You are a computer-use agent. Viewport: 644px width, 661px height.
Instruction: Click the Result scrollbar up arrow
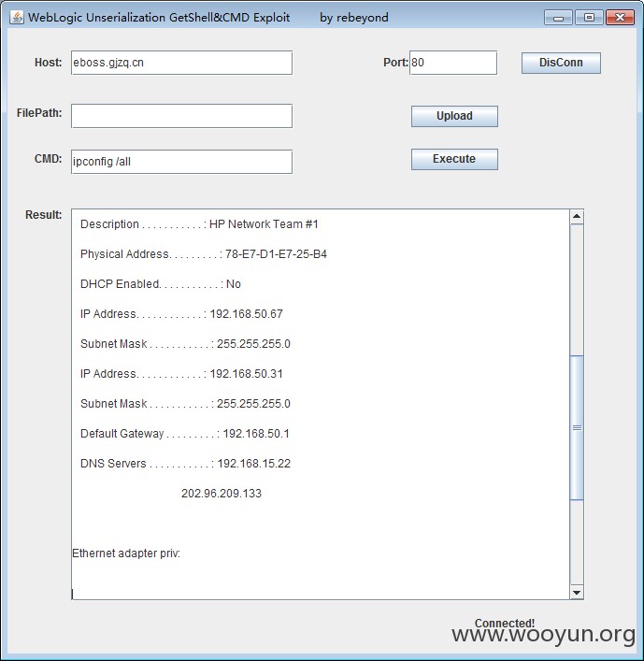click(577, 217)
